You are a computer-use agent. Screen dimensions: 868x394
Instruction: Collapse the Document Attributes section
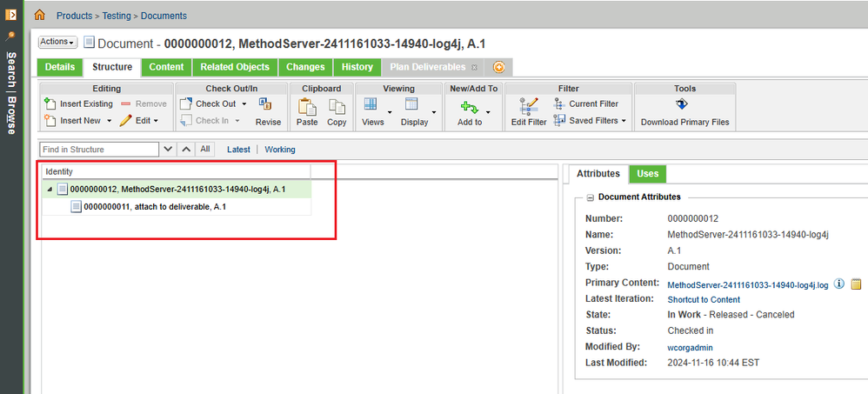coord(591,197)
